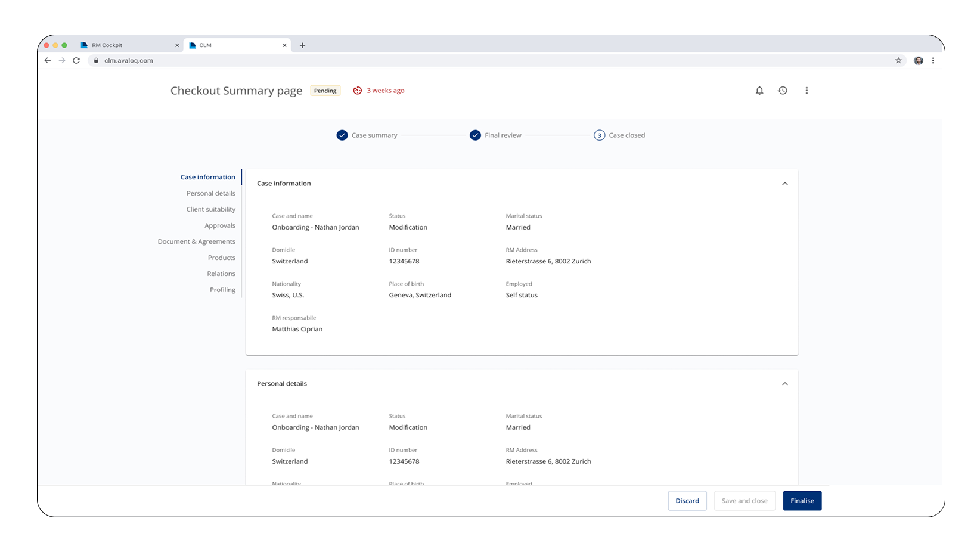This screenshot has width=980, height=552.
Task: Select Products in side navigation
Action: [222, 258]
